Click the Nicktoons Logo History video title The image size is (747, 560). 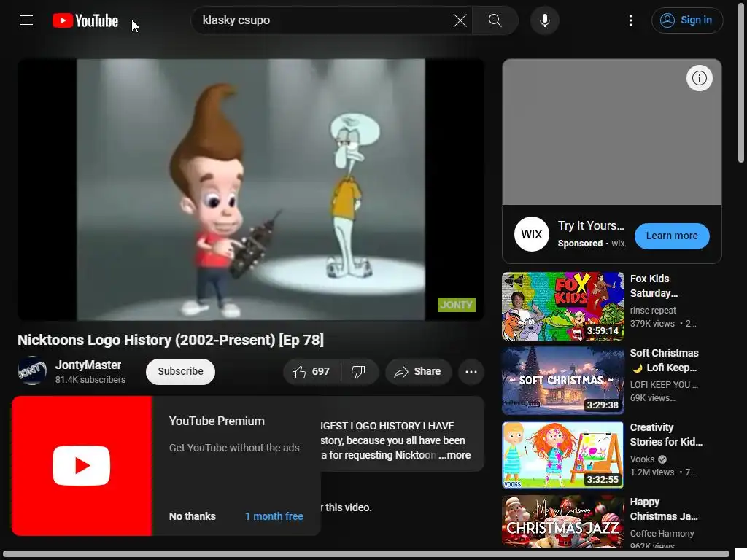[x=171, y=340]
